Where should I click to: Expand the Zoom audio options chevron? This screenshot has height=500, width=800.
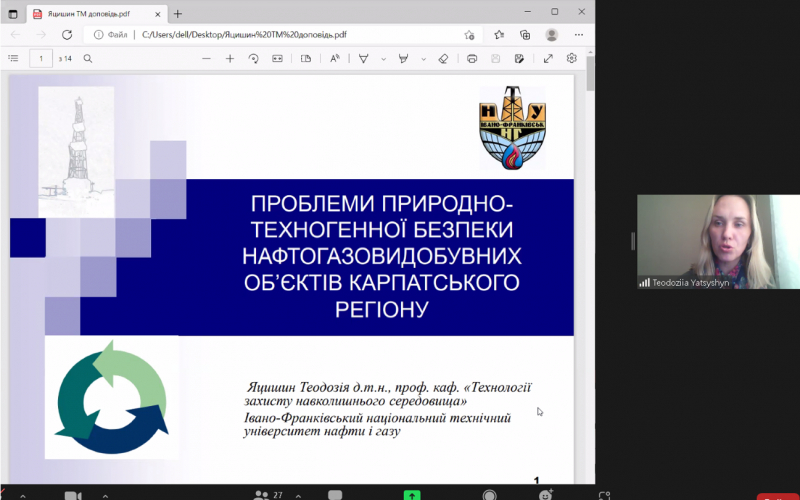[x=22, y=495]
